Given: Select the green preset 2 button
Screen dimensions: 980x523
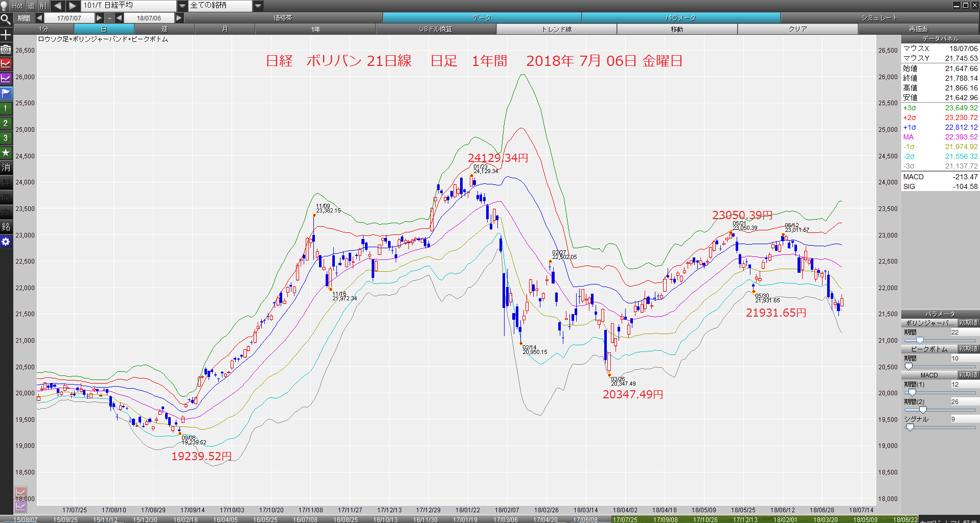Looking at the screenshot, I should 6,123.
